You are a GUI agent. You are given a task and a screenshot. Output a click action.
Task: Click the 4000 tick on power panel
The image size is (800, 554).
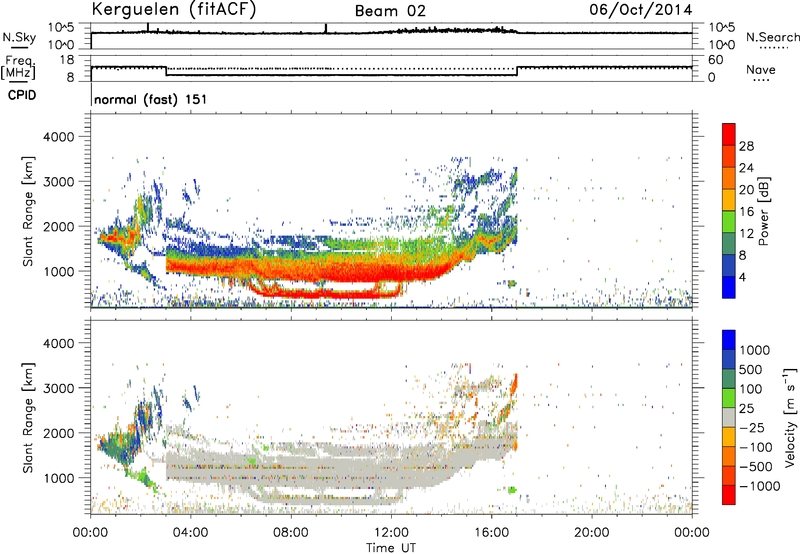(59, 137)
